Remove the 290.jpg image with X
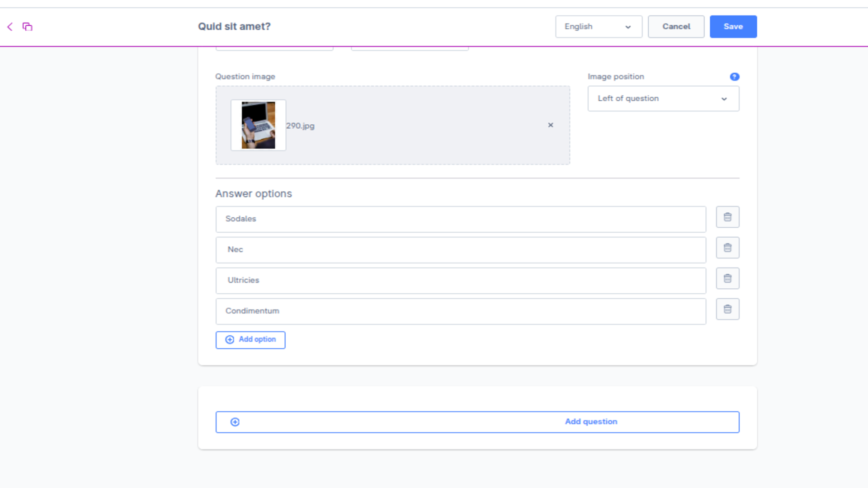Image resolution: width=868 pixels, height=488 pixels. click(x=550, y=125)
